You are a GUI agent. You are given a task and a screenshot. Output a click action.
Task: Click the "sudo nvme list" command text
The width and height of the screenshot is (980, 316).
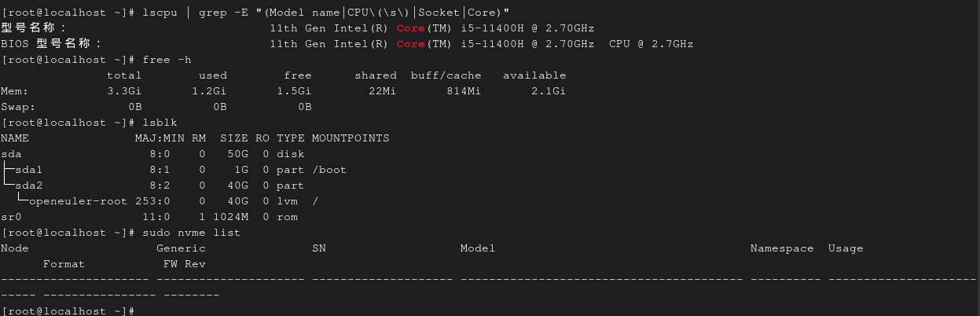pos(191,233)
